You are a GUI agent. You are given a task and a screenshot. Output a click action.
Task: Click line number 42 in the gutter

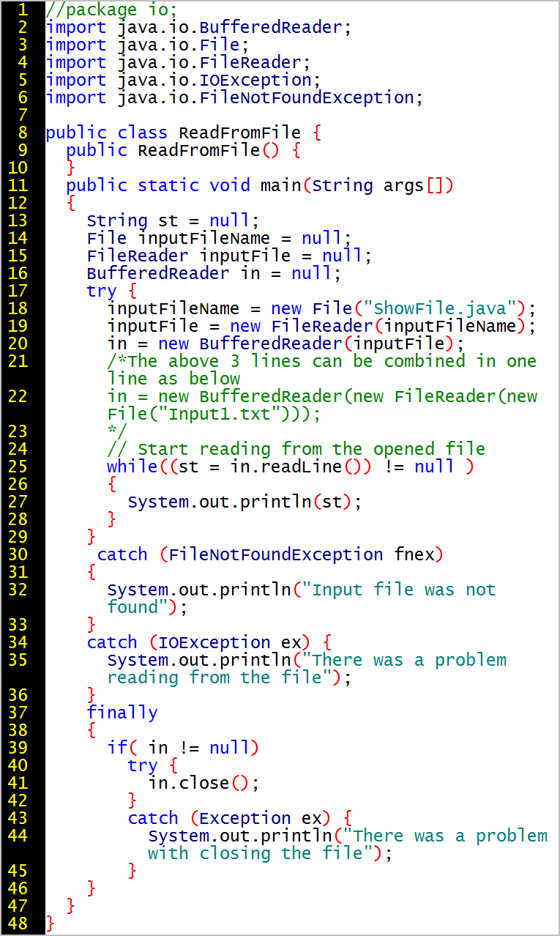point(17,801)
